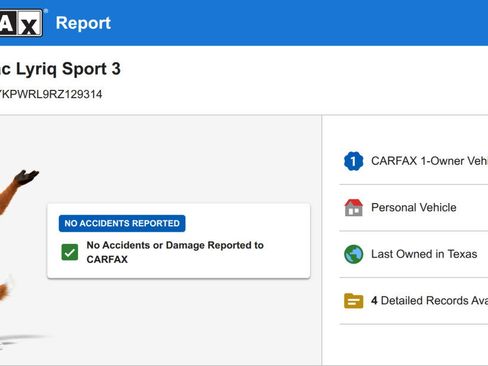Open the CARFAX 1-Owner Vehicle row
This screenshot has width=488, height=366.
pos(414,161)
